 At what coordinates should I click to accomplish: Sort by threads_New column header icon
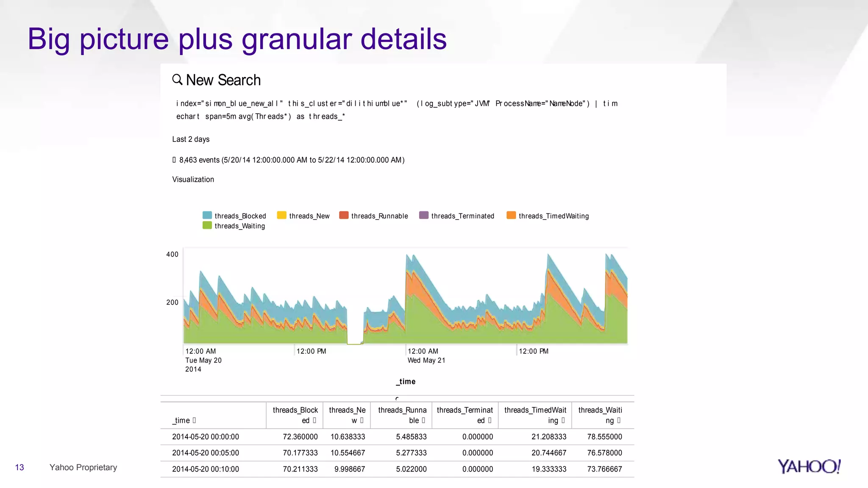362,420
